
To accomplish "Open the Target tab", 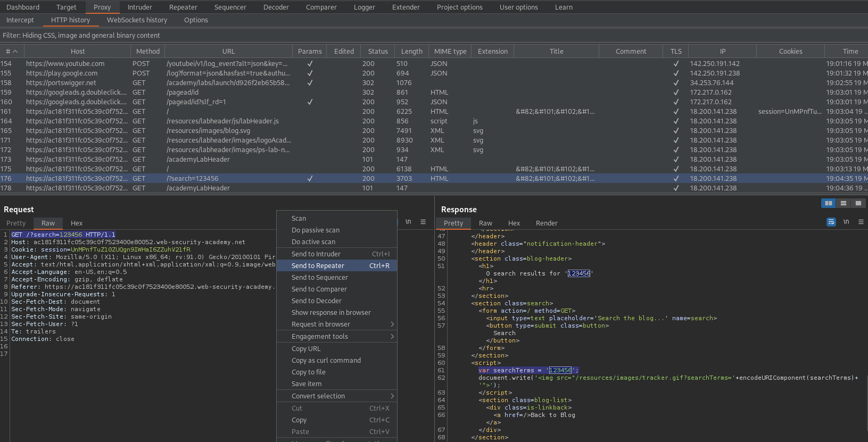I will pyautogui.click(x=67, y=7).
